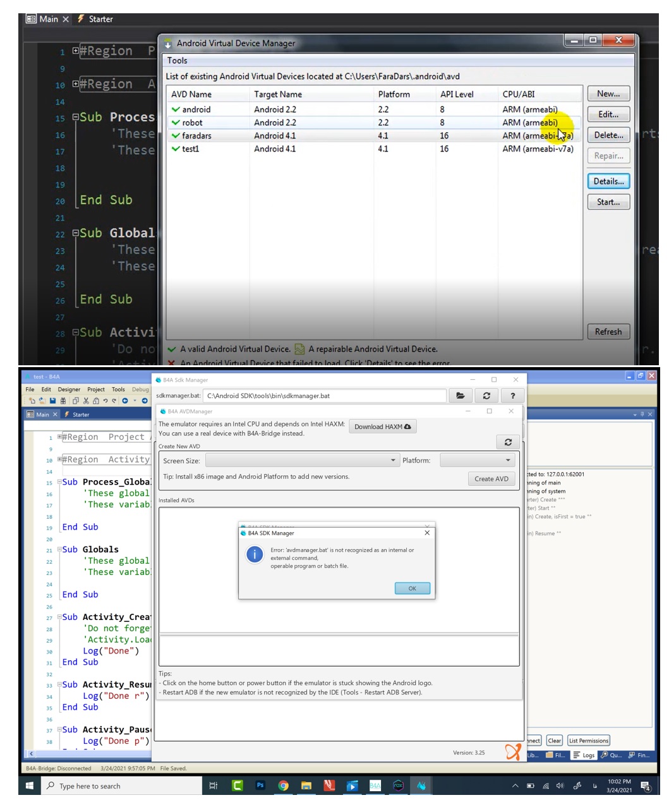
Task: Click OK in the error dialog
Action: pyautogui.click(x=412, y=588)
